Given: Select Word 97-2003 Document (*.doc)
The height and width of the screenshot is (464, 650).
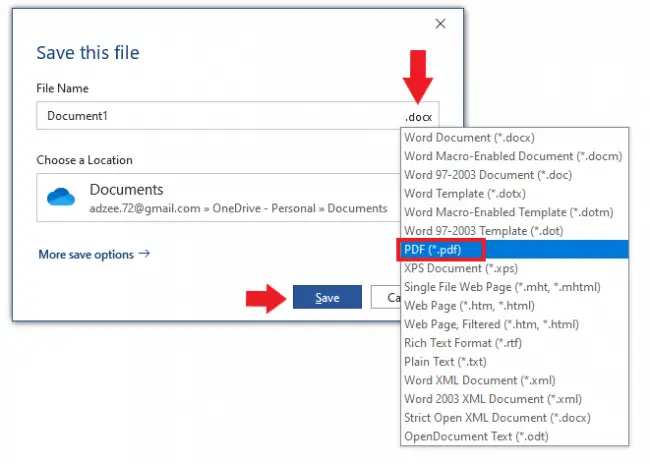Looking at the screenshot, I should 514,175.
